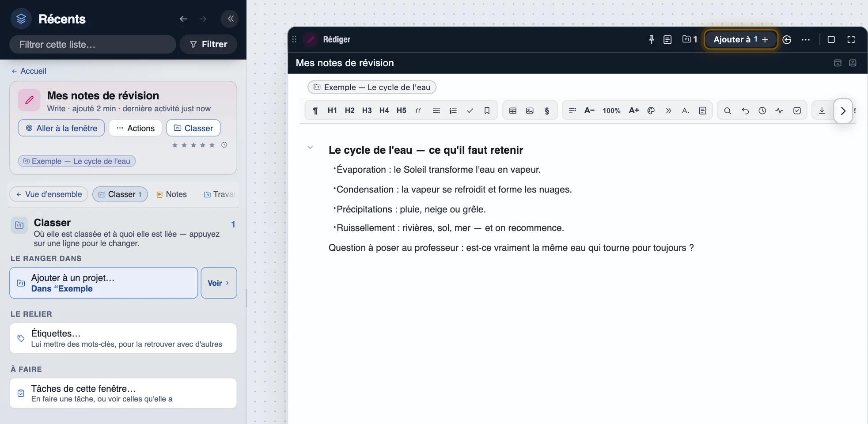Open the window's three-dot more menu
This screenshot has height=424, width=868.
[806, 40]
